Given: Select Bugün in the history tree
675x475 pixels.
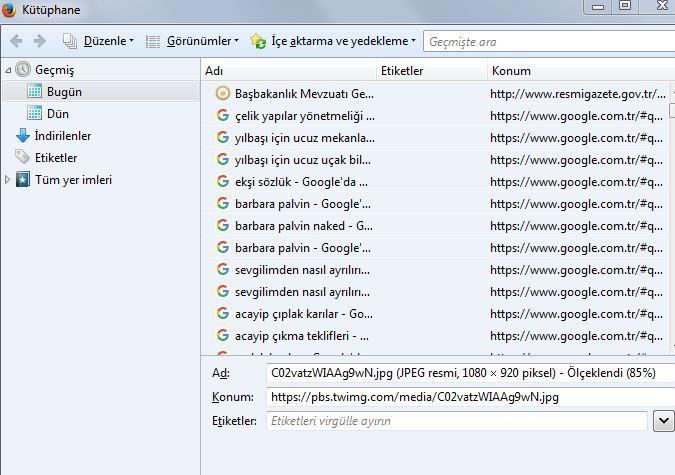Looking at the screenshot, I should pyautogui.click(x=64, y=92).
